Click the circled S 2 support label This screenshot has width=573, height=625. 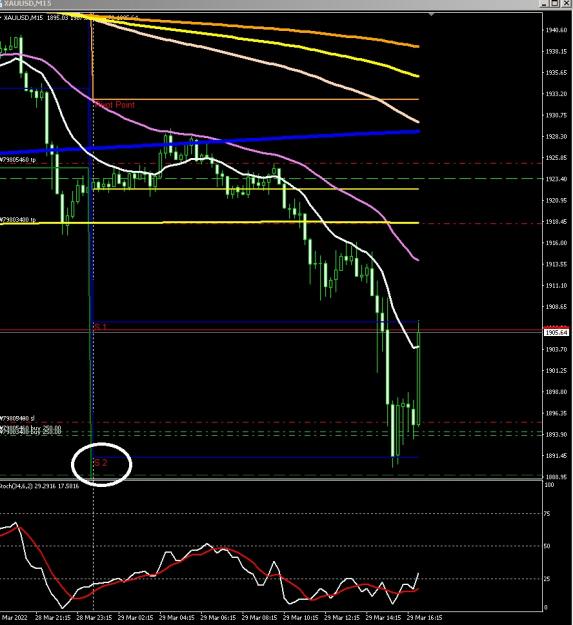[x=101, y=463]
